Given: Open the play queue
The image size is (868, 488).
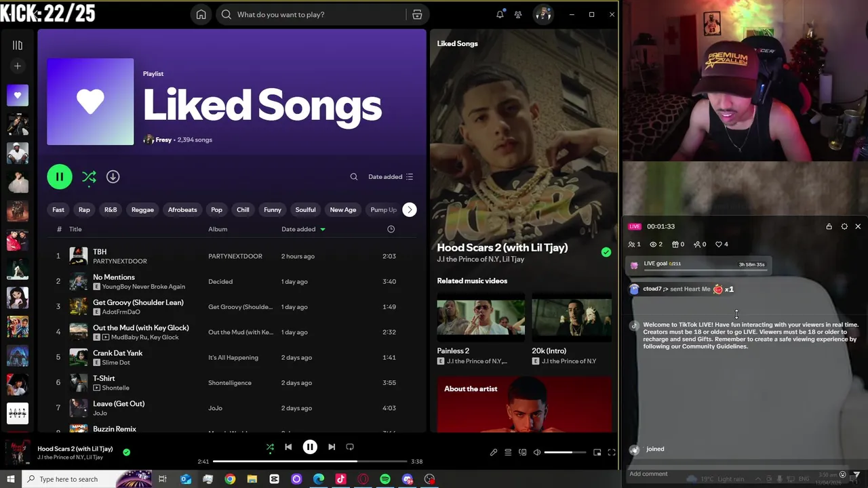Looking at the screenshot, I should point(508,452).
